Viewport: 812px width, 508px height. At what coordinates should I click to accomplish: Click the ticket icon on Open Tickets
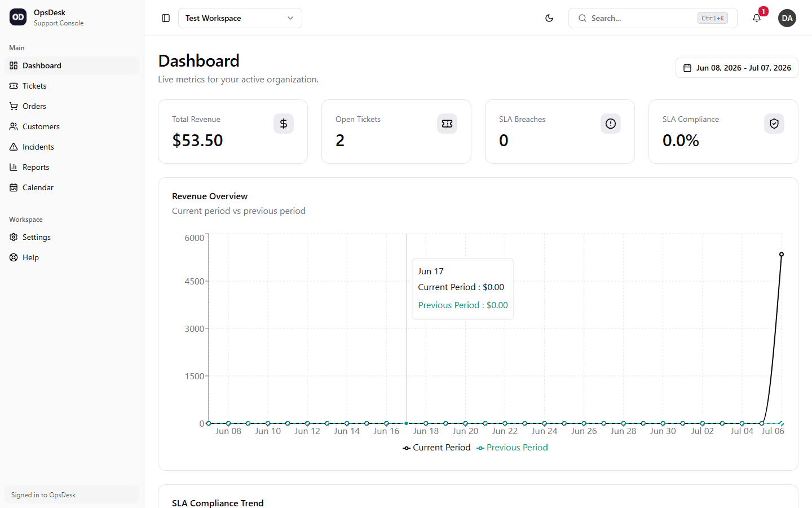[447, 124]
